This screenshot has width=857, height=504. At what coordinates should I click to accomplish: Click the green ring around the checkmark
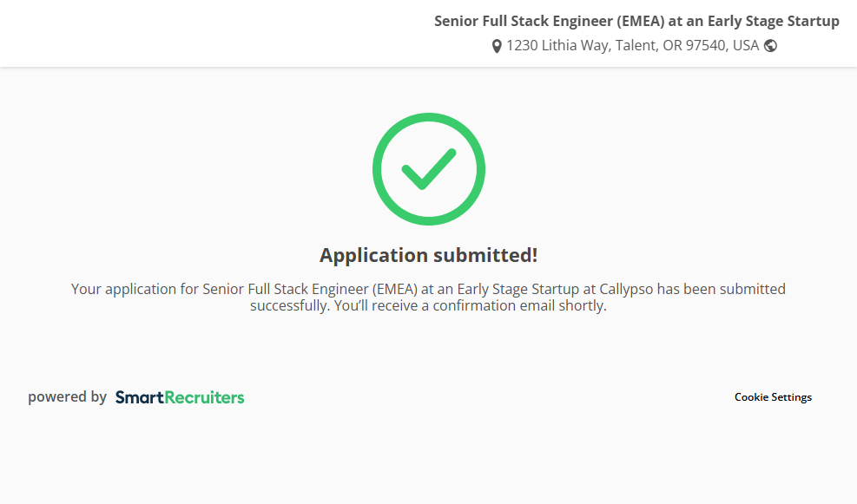378,169
